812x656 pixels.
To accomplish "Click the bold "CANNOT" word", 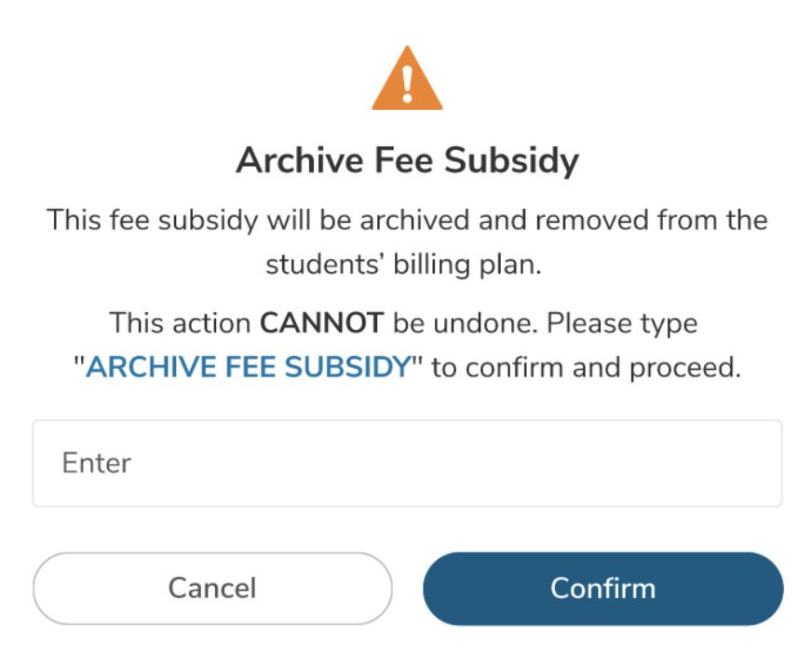I will coord(321,323).
